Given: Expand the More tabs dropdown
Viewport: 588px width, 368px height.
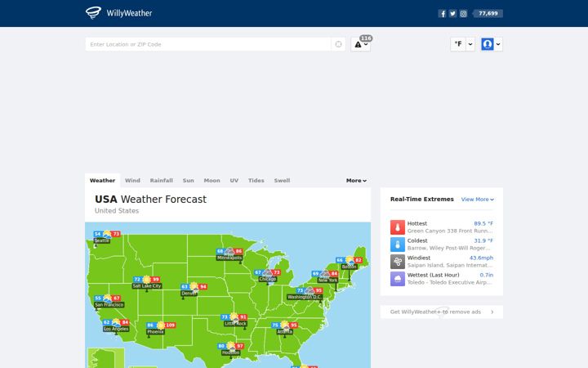Looking at the screenshot, I should (x=356, y=181).
